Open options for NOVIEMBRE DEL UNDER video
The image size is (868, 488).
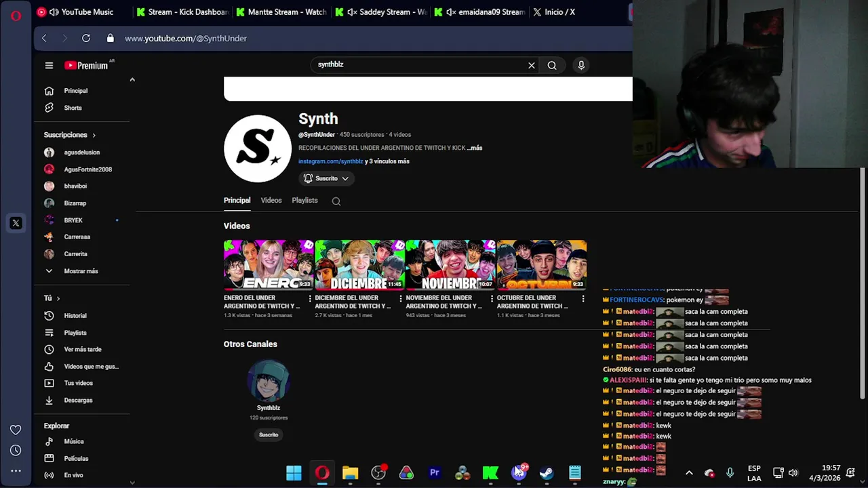click(492, 299)
